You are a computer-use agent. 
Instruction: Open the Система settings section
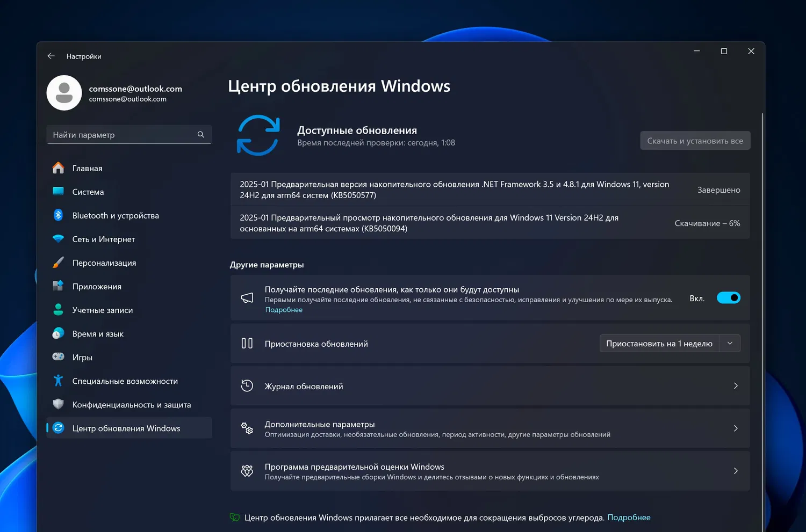coord(129,192)
